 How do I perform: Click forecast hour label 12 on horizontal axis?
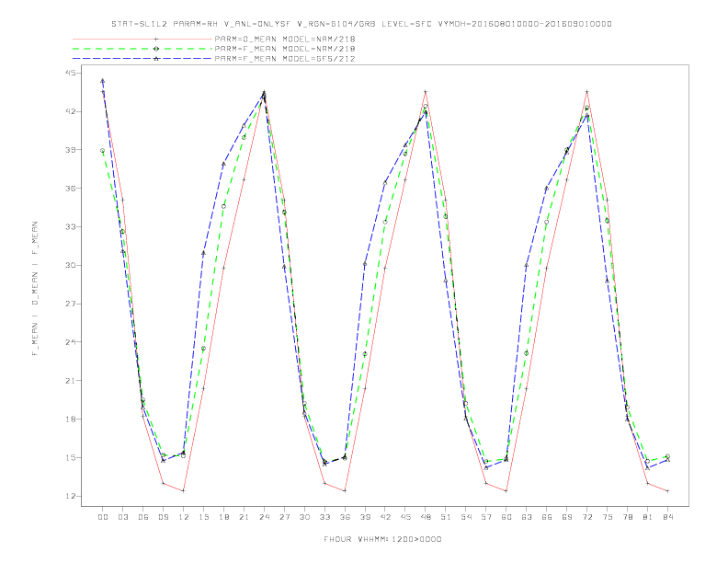184,517
